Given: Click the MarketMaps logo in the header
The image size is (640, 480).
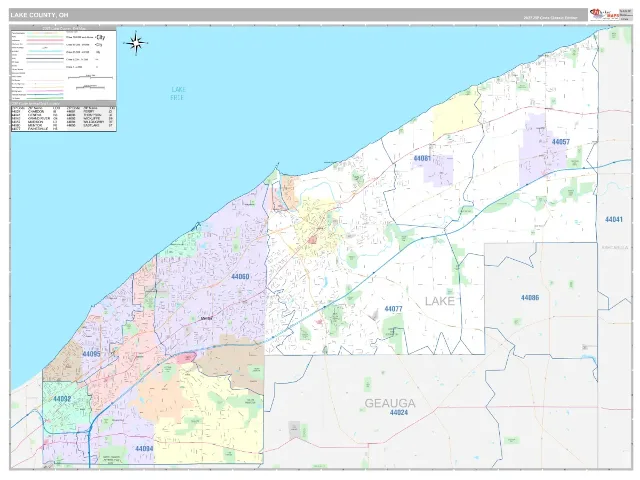Looking at the screenshot, I should [x=604, y=15].
